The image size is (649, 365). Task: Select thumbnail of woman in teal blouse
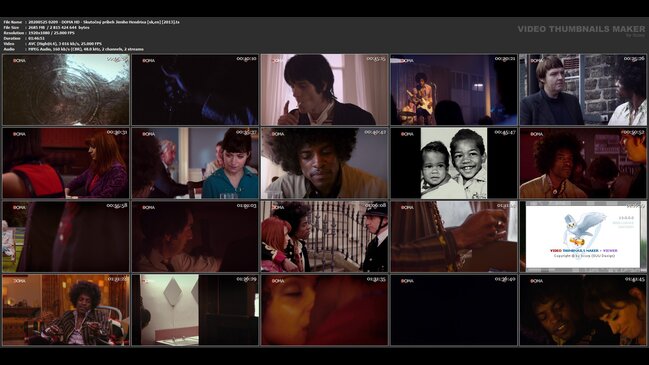click(195, 163)
